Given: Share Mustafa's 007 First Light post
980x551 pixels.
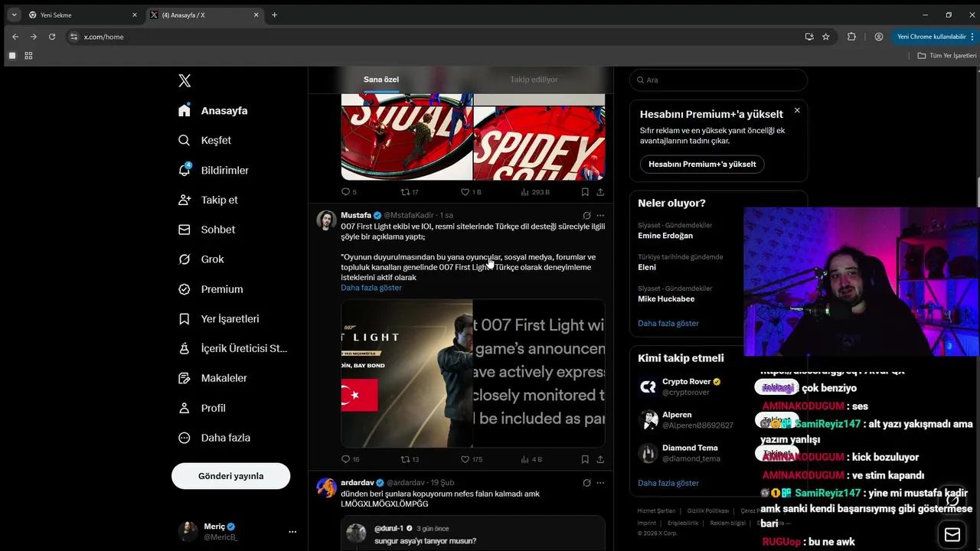Looking at the screenshot, I should coord(600,459).
